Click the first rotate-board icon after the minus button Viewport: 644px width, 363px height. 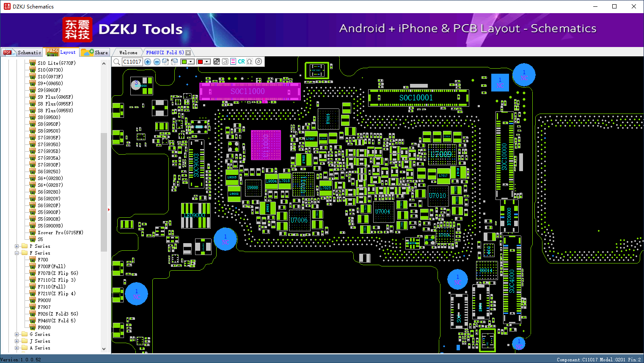(x=165, y=62)
